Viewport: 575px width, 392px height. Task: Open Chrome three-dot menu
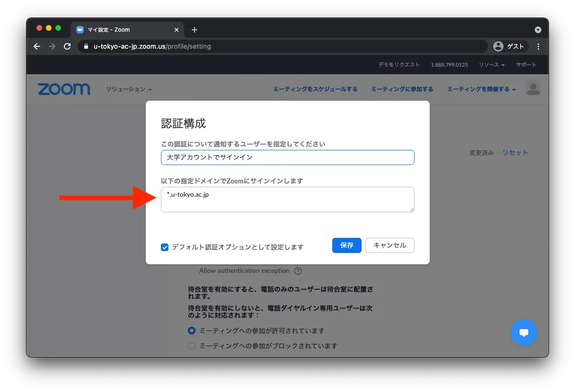(538, 46)
